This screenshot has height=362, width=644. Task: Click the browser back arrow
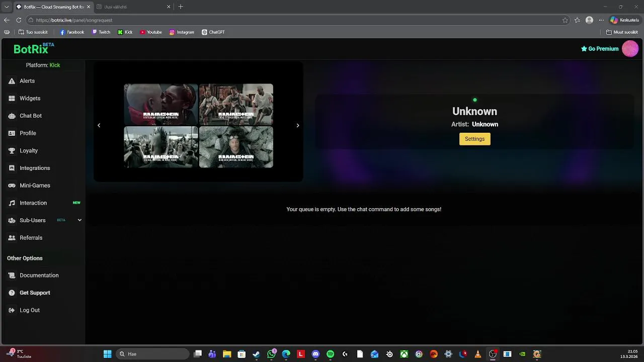(7, 20)
